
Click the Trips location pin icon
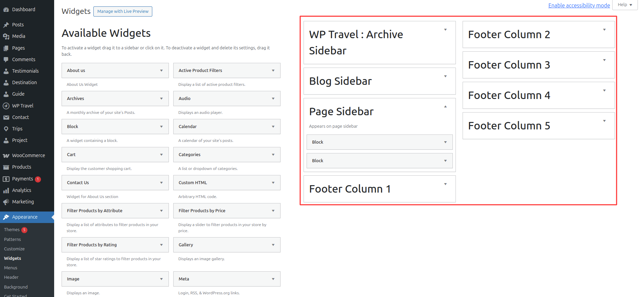pyautogui.click(x=6, y=129)
